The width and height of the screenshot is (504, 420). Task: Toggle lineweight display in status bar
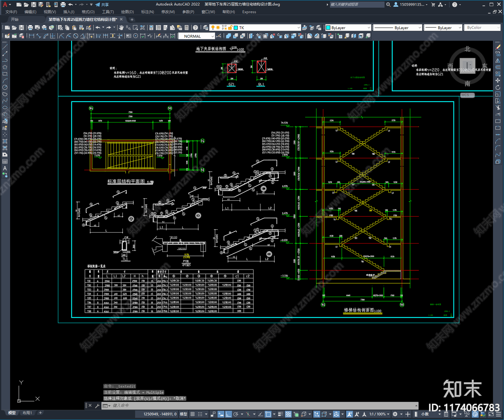[280, 414]
